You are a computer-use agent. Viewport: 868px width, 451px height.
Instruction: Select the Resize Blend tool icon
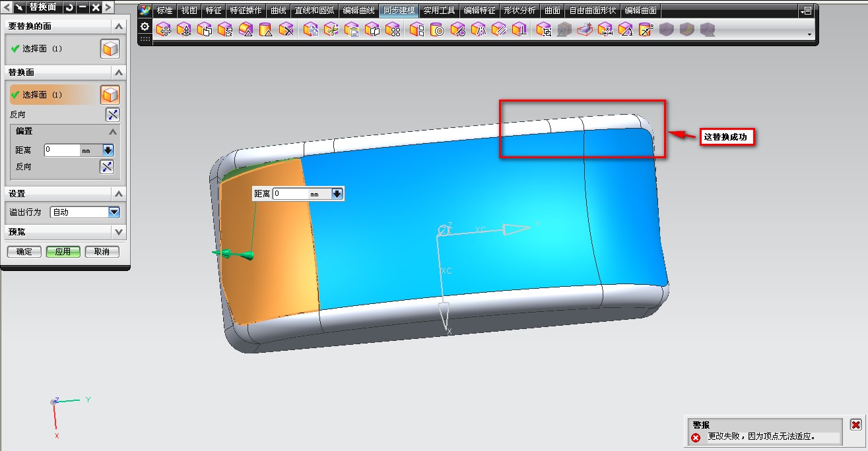246,29
